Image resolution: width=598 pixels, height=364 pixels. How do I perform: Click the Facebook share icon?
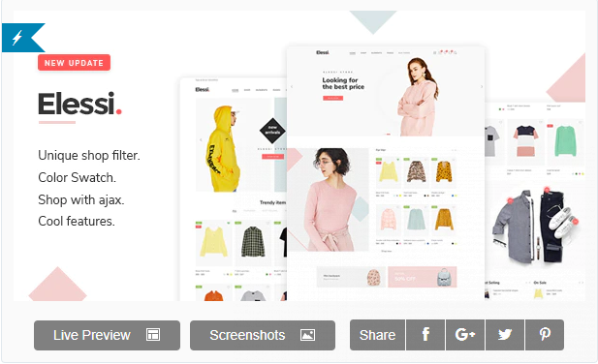point(425,335)
